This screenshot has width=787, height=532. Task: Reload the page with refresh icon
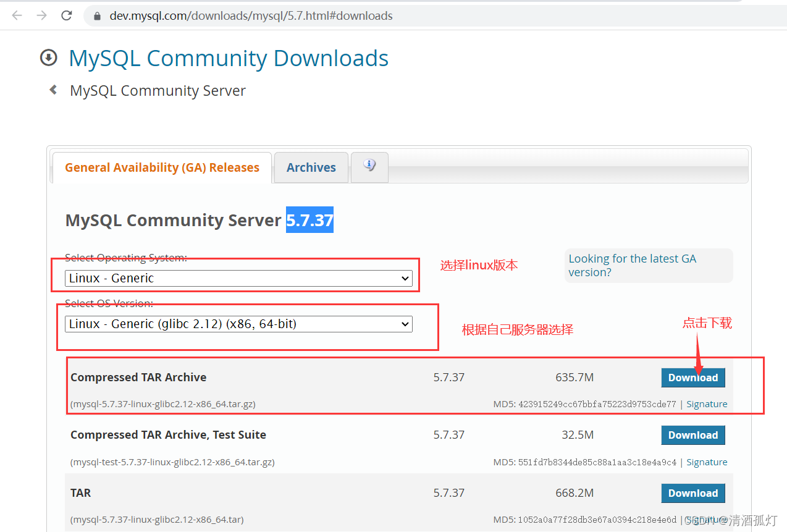click(67, 15)
